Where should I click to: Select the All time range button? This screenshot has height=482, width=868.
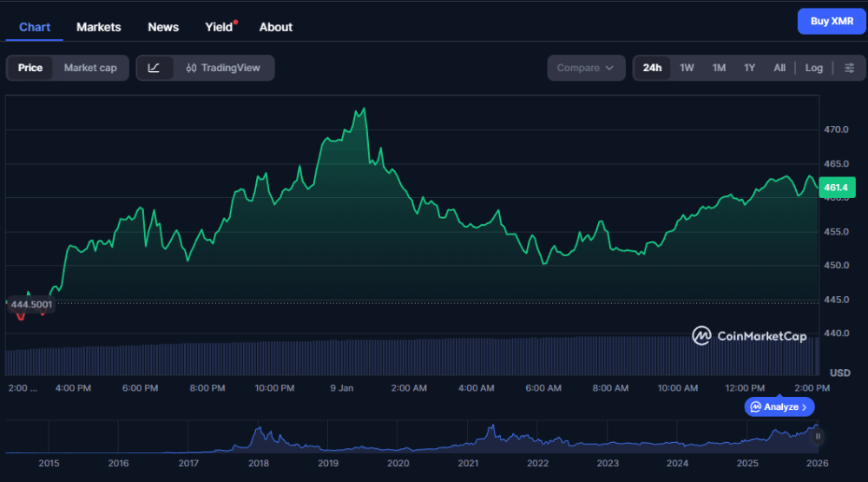[x=779, y=68]
